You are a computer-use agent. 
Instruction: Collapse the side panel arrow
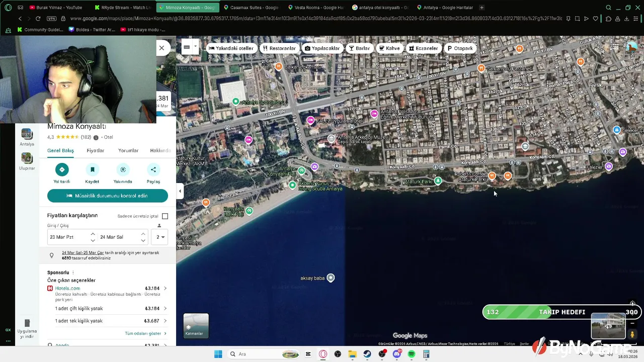coord(180,191)
